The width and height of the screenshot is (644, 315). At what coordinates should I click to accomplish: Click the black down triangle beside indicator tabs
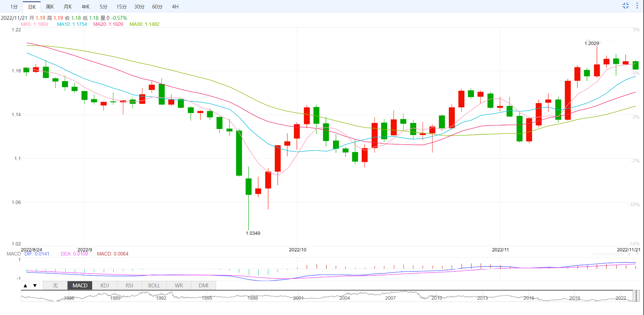35,286
